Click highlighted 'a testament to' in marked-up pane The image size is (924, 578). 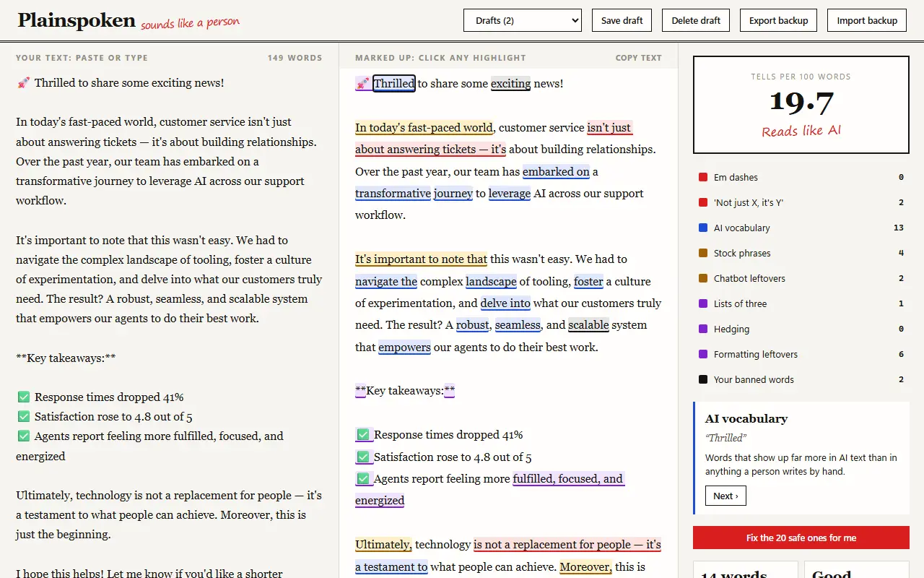point(391,567)
